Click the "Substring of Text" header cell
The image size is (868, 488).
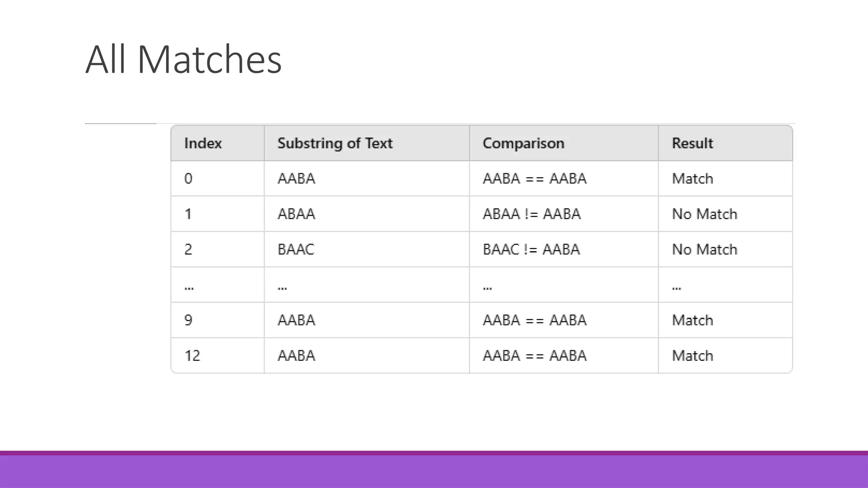tap(335, 143)
